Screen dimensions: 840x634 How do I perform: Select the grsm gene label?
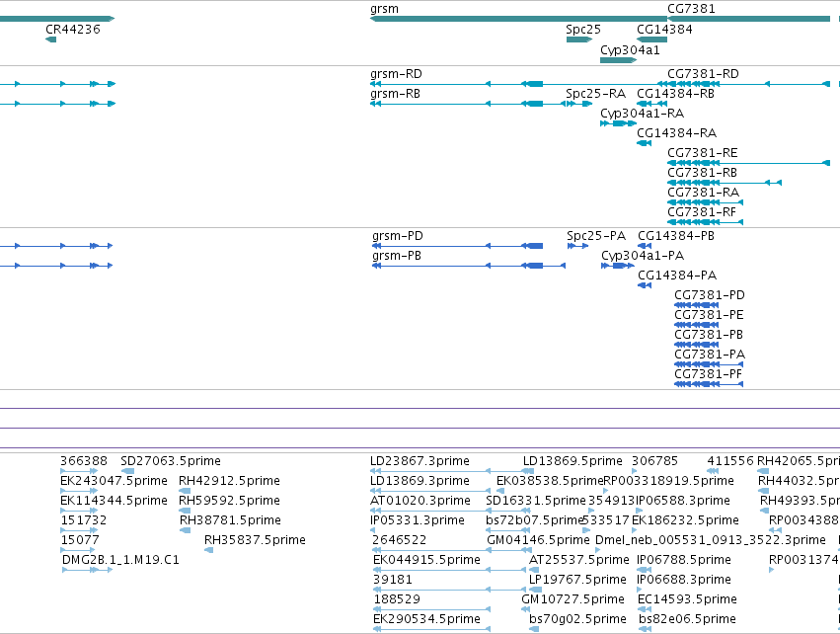point(384,9)
